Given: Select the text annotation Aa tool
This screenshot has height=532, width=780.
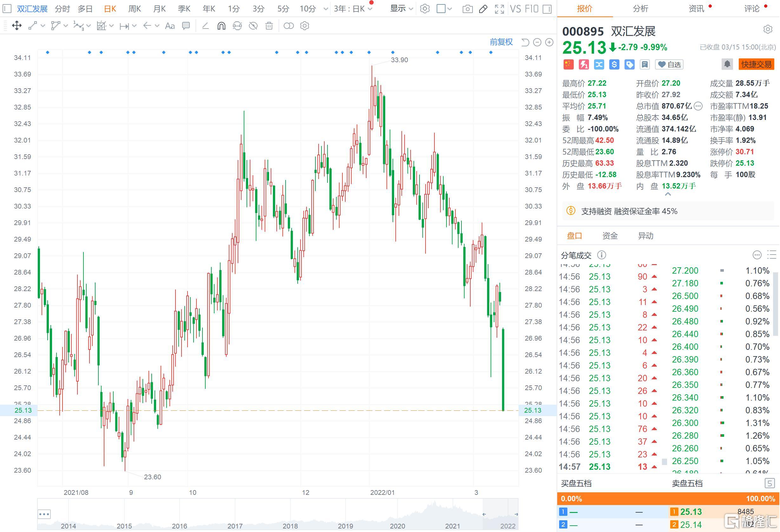Looking at the screenshot, I should (x=170, y=26).
